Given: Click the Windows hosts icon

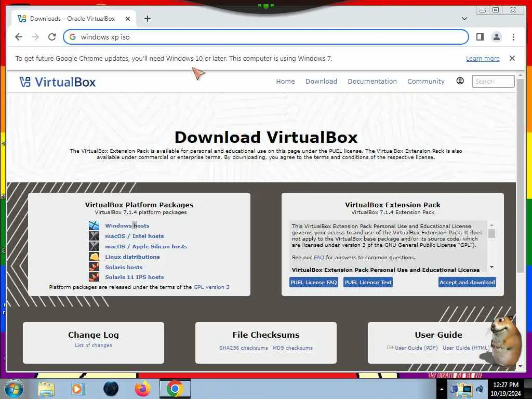Looking at the screenshot, I should point(94,225).
